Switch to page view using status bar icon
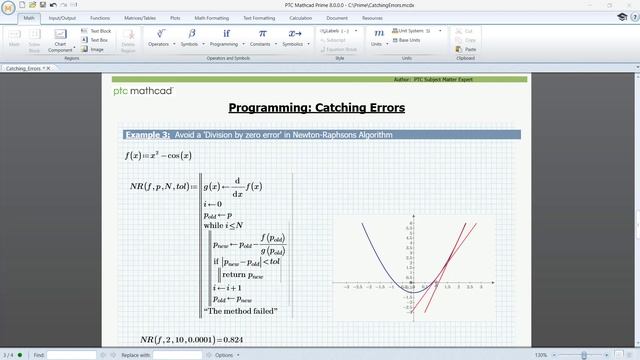This screenshot has height=360, width=640. (x=619, y=355)
